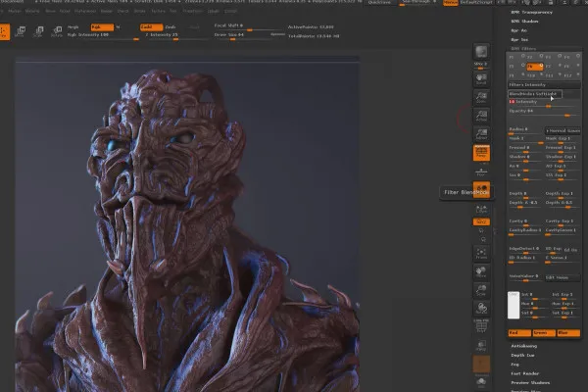Click the shelf Scale view icon
588x392 pixels.
click(481, 290)
